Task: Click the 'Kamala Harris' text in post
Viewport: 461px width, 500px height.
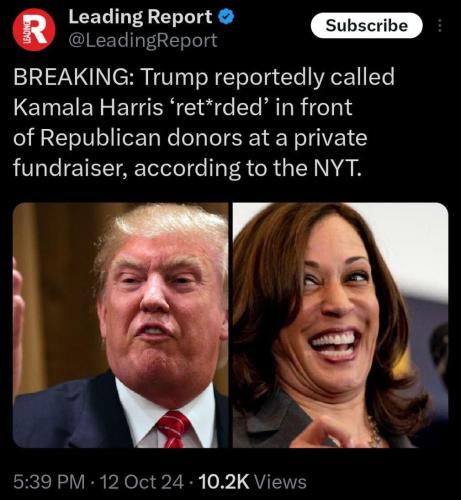Action: pos(88,107)
